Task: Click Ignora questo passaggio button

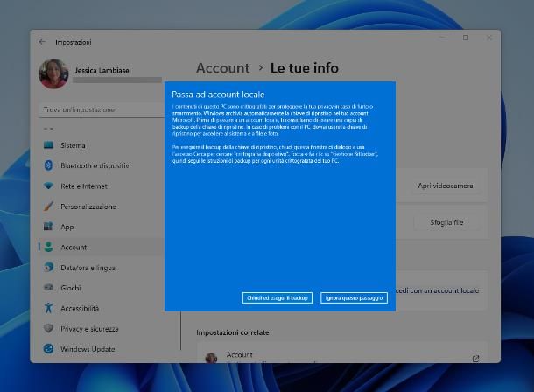Action: coord(354,298)
